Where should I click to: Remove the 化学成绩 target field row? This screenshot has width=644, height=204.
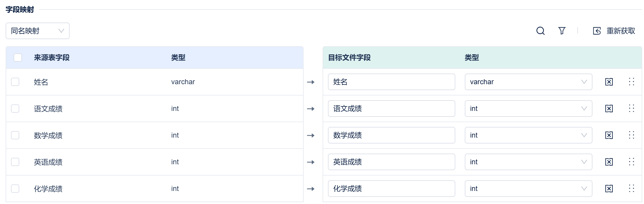click(x=609, y=189)
